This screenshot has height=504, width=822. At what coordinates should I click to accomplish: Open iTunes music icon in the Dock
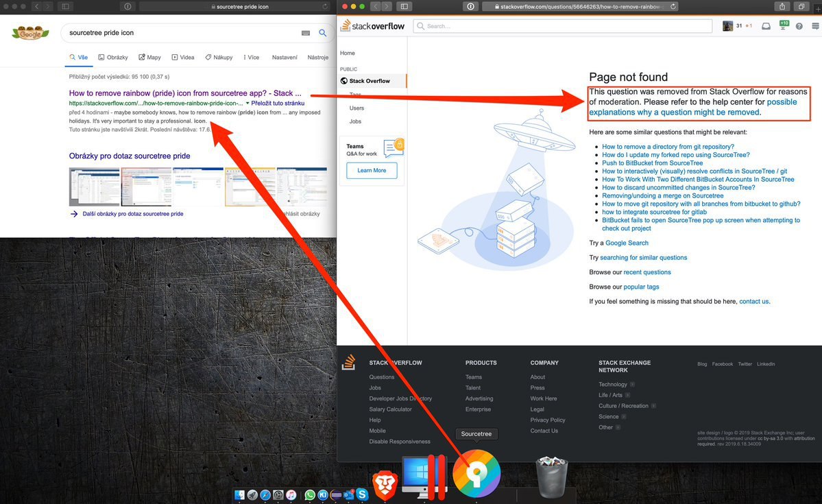click(291, 494)
